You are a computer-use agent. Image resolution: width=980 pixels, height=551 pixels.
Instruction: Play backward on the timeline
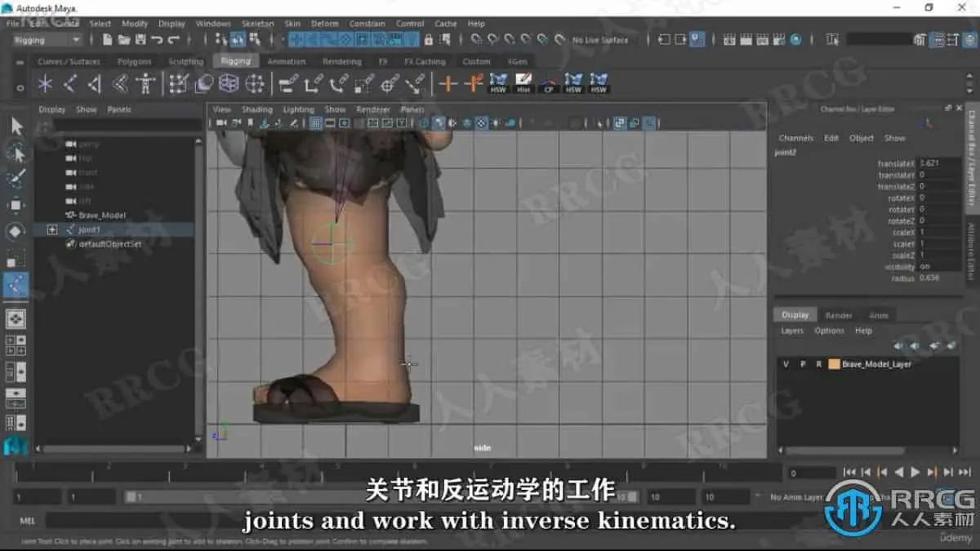pos(899,472)
